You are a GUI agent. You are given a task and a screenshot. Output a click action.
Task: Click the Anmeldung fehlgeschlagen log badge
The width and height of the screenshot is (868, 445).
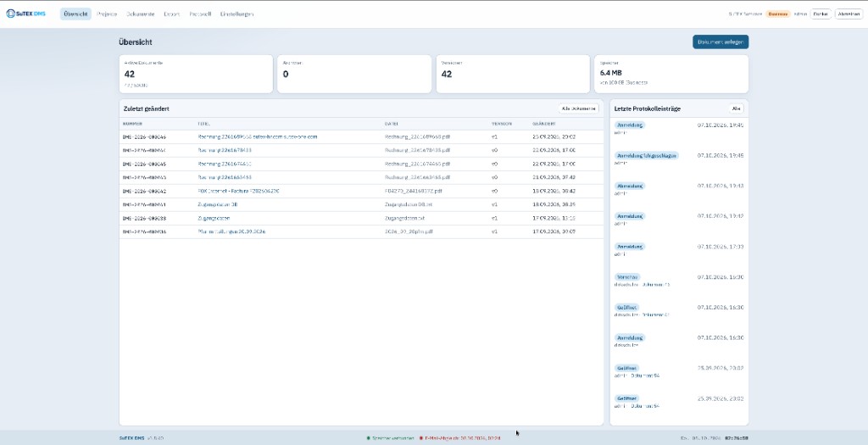pos(647,155)
